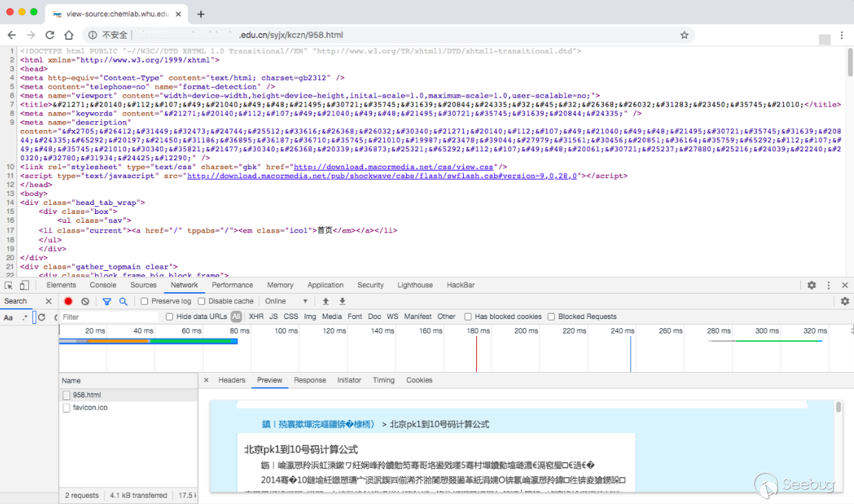This screenshot has height=504, width=854.
Task: Open the view.css stylesheet link
Action: 394,167
